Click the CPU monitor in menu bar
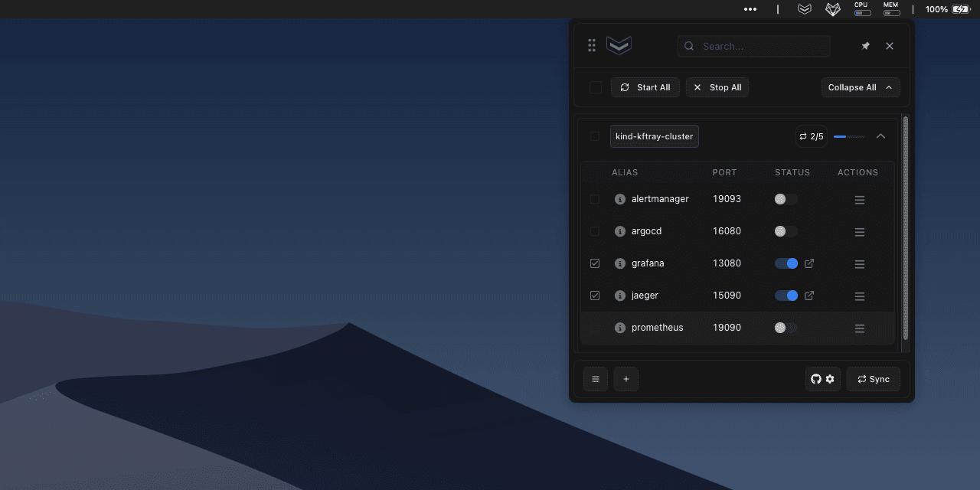The height and width of the screenshot is (490, 980). (862, 8)
